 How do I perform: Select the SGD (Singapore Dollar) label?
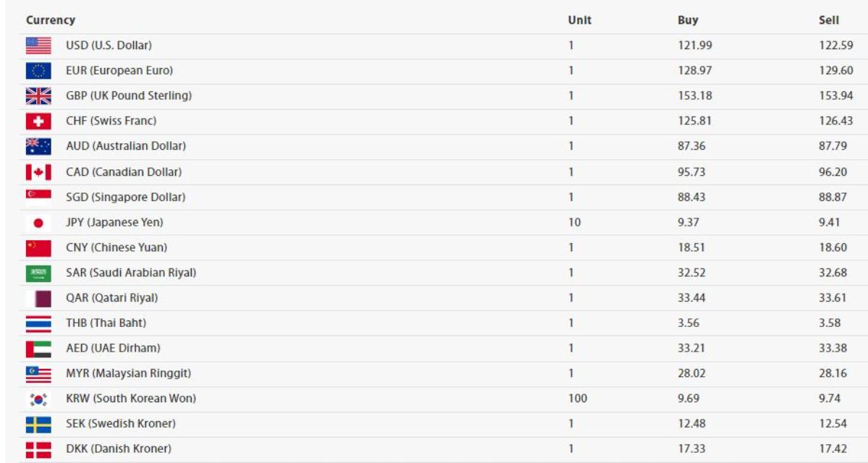(x=126, y=197)
